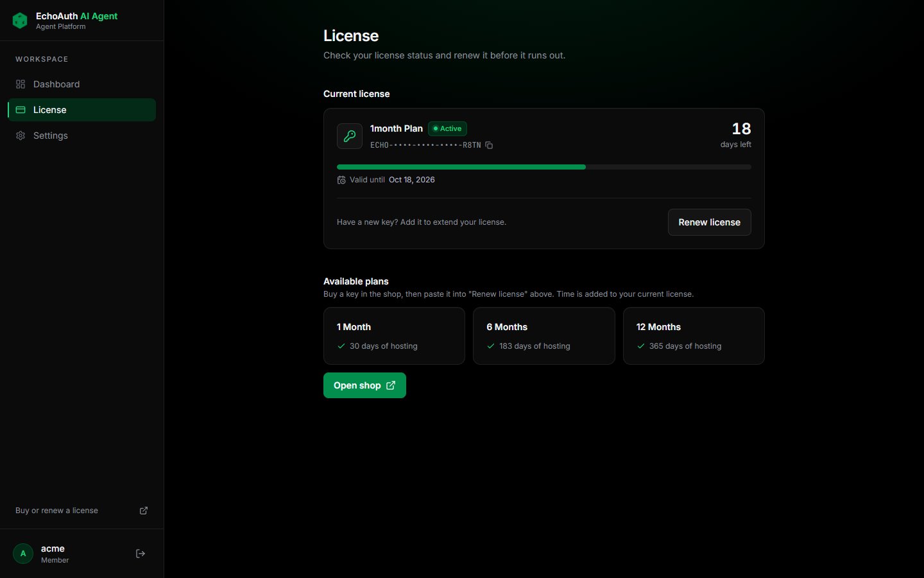The image size is (924, 578).
Task: Click the key icon on the license card
Action: pyautogui.click(x=350, y=136)
